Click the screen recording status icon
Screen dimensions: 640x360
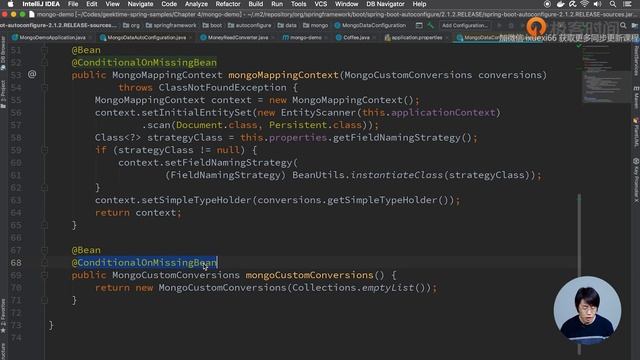(x=547, y=4)
